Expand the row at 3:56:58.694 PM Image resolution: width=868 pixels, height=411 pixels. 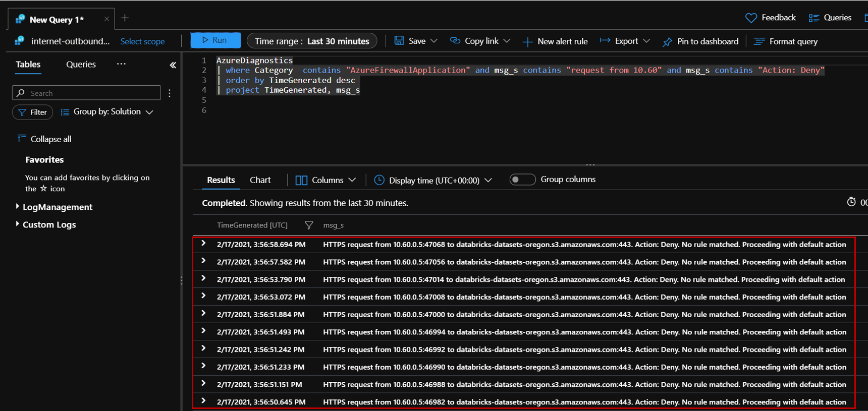click(x=203, y=244)
